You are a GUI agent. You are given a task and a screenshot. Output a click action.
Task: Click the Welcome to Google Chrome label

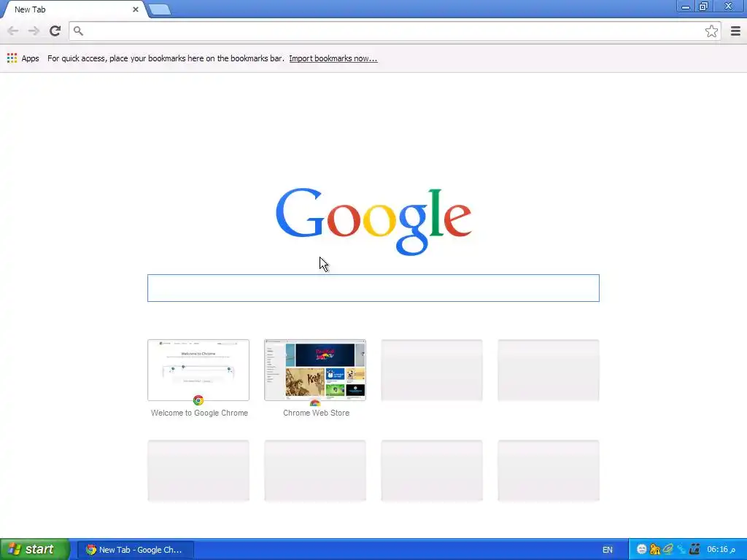(199, 413)
